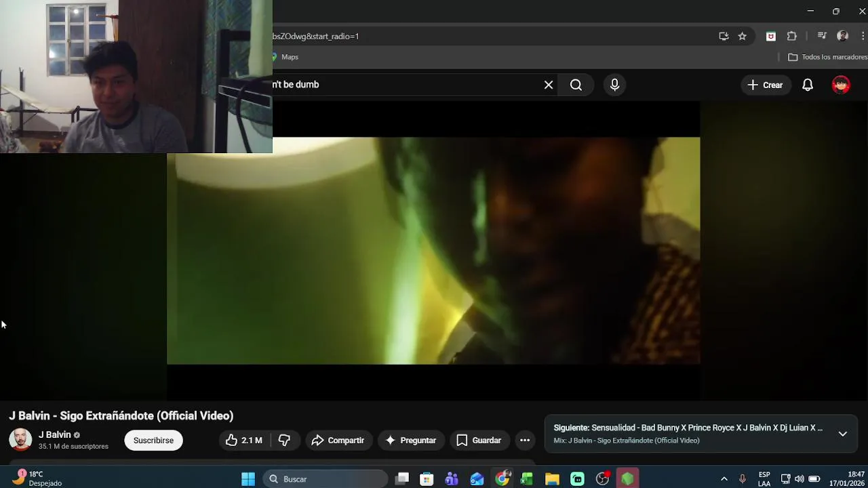Clear the YouTube search box text

(x=549, y=85)
